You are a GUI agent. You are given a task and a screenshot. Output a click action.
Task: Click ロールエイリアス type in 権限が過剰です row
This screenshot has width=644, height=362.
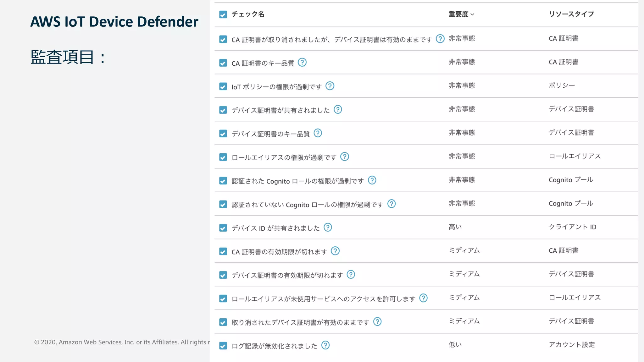point(575,156)
